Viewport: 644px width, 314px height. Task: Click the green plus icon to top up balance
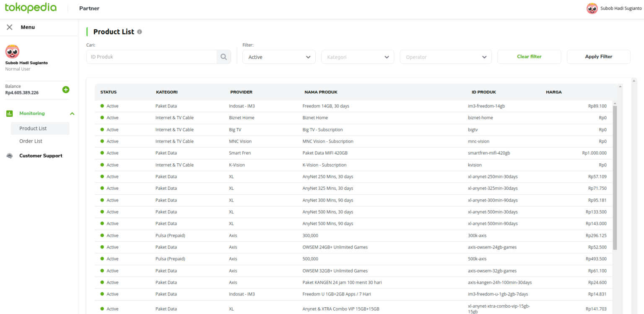(x=66, y=89)
